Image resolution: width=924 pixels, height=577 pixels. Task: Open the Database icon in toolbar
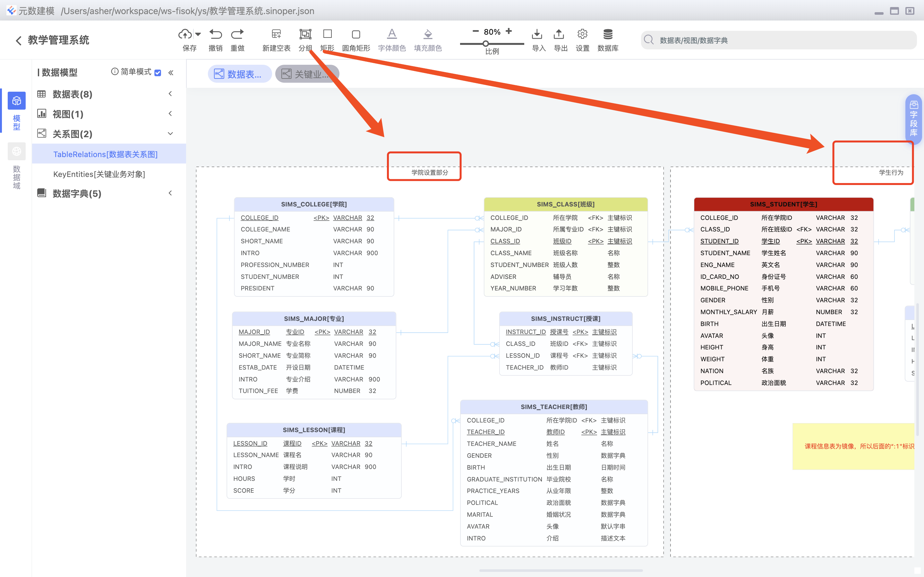[x=607, y=34]
